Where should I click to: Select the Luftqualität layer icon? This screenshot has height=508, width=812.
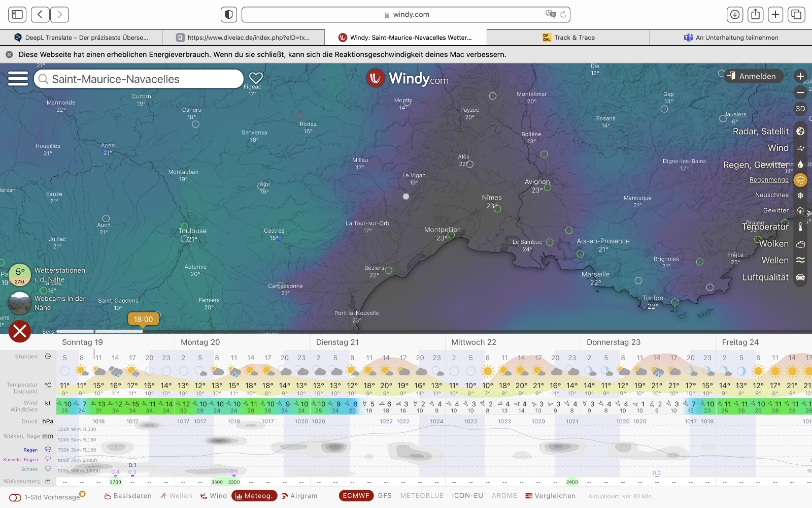(800, 277)
